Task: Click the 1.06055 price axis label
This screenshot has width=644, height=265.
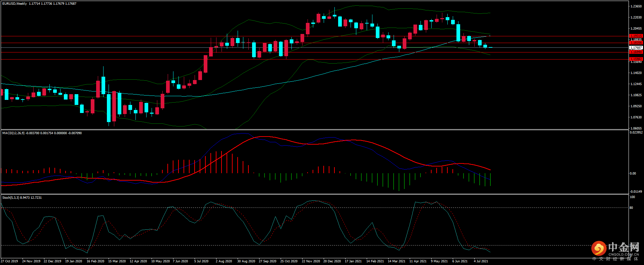Action: (x=636, y=128)
